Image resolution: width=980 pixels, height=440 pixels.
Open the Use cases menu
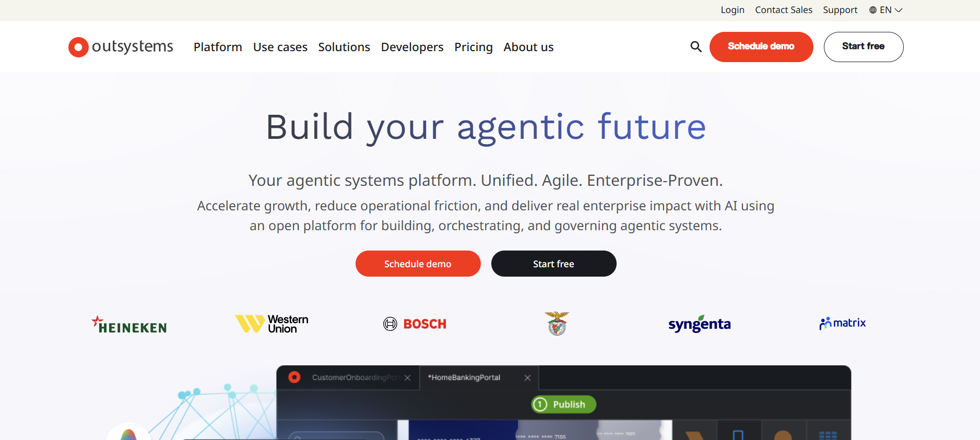tap(280, 47)
